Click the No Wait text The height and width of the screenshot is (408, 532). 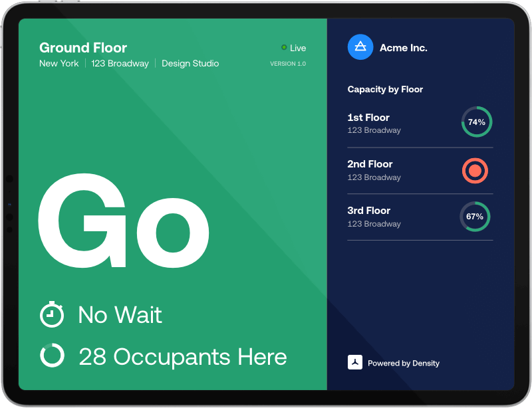tap(120, 315)
